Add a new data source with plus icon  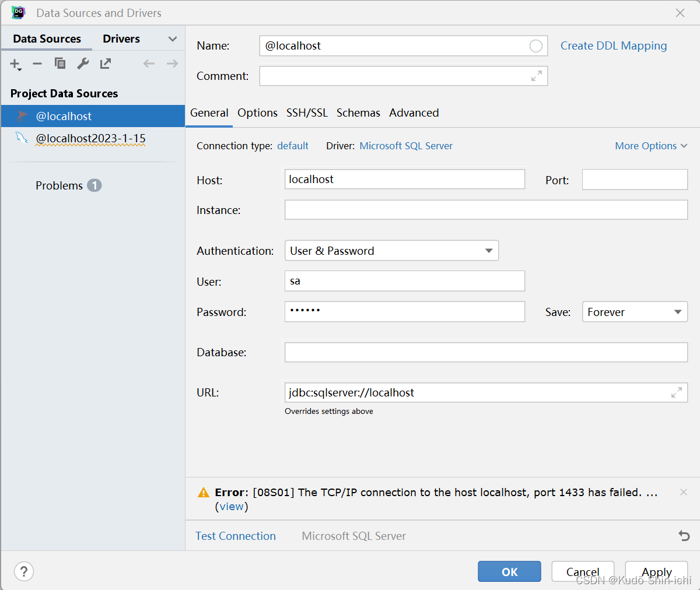tap(15, 64)
